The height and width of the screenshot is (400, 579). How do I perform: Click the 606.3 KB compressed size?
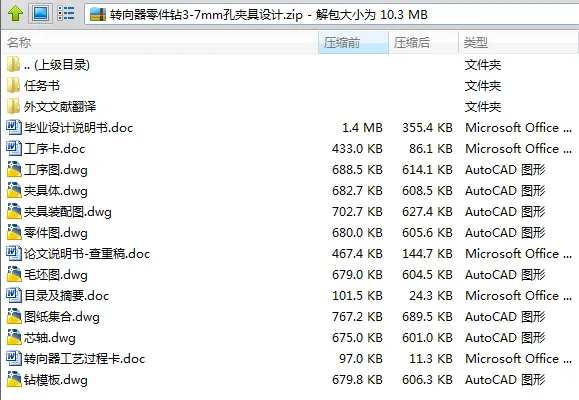[427, 380]
